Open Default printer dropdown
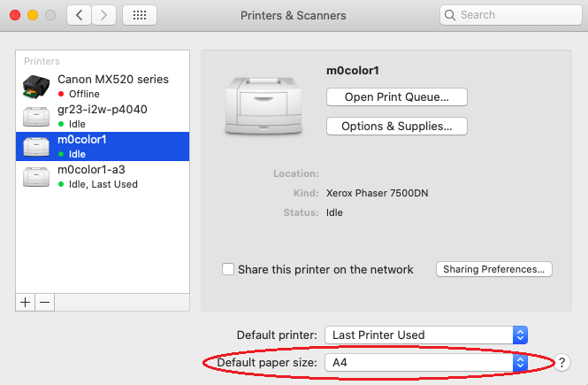Viewport: 588px width, 385px height. [x=426, y=335]
